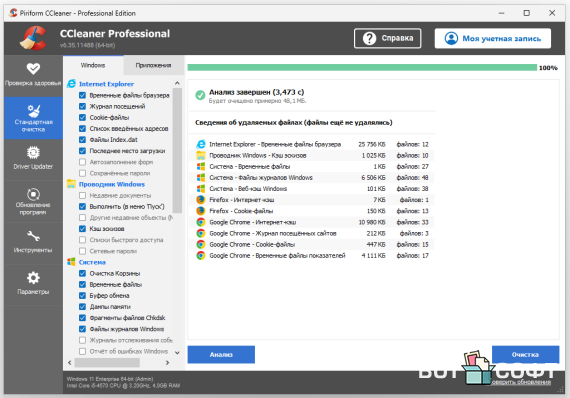Click Chrome icon in Журнал посещённых сайтов row
The height and width of the screenshot is (398, 570).
201,233
